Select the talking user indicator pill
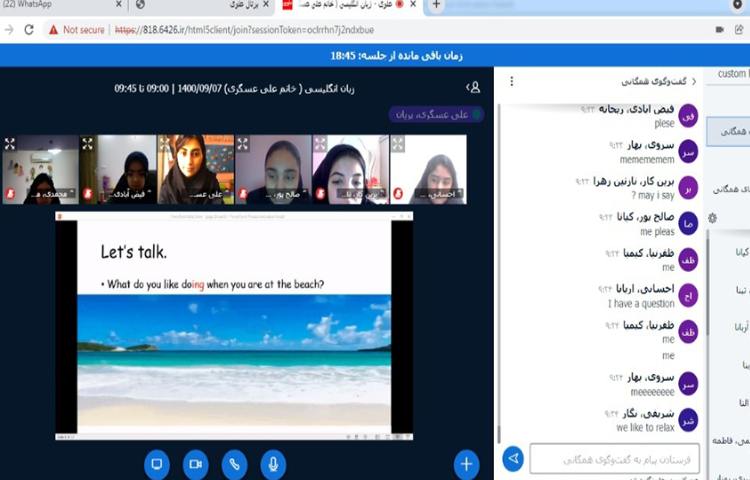This screenshot has height=480, width=750. [430, 114]
